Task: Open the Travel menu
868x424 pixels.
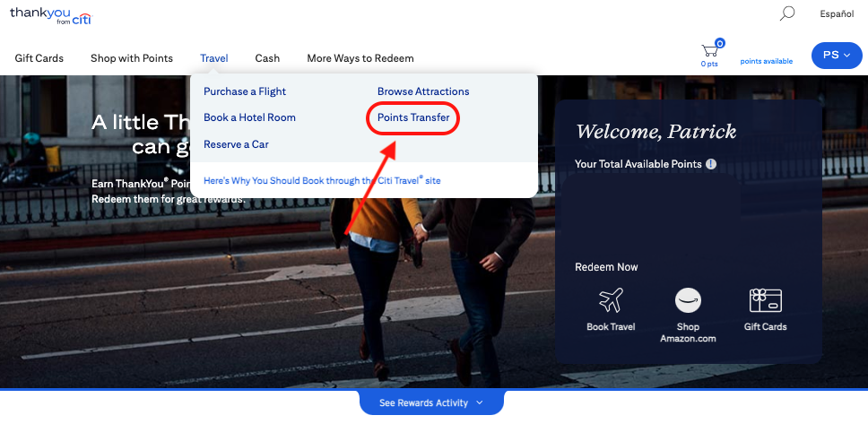Action: click(214, 58)
